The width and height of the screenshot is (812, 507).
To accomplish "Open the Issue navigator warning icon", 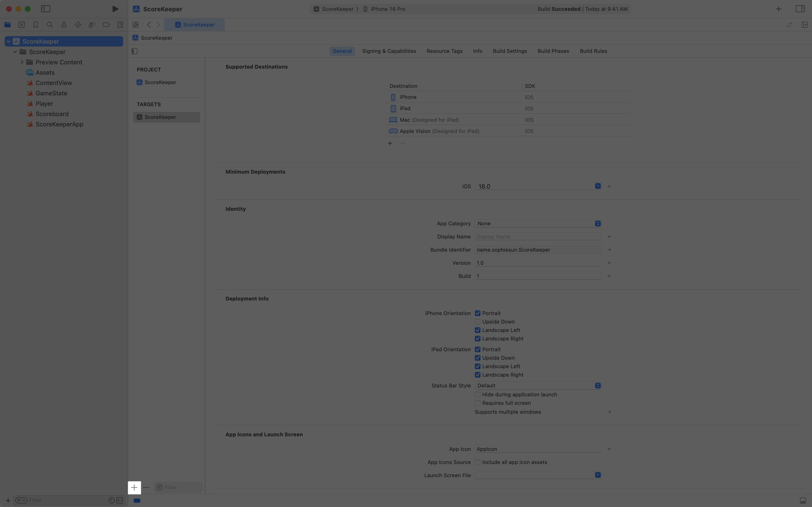I will (x=64, y=25).
